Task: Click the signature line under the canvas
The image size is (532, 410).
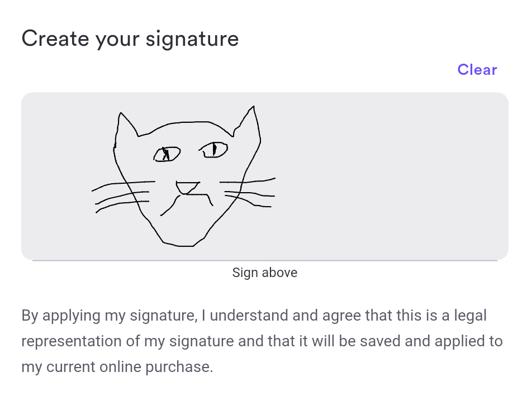Action: click(x=264, y=260)
